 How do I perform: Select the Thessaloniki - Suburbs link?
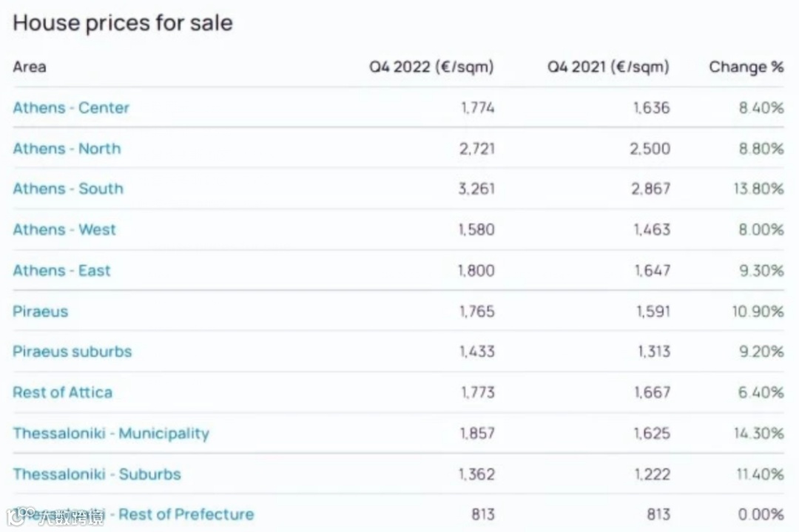[x=97, y=474]
